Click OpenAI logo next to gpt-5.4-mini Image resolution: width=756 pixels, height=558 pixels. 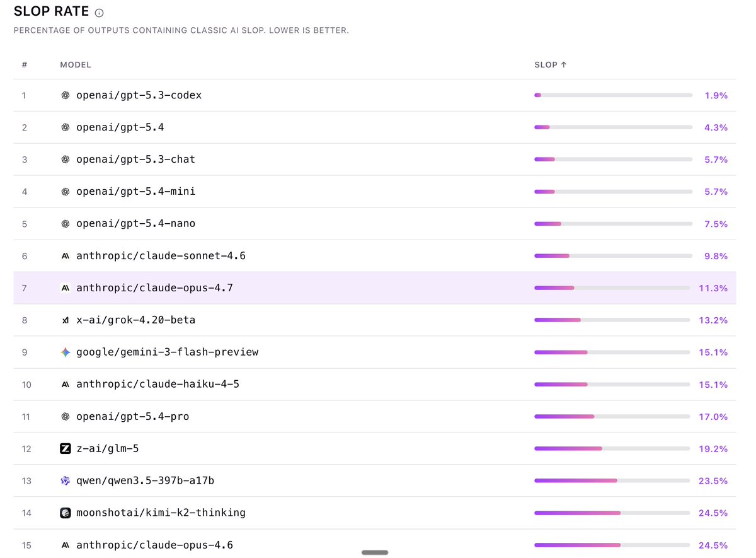click(66, 191)
